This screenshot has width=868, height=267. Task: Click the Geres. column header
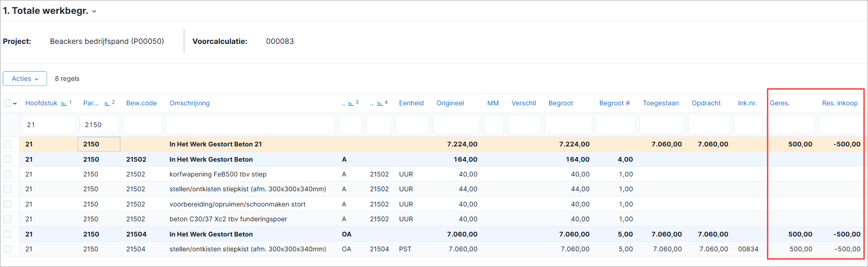779,103
